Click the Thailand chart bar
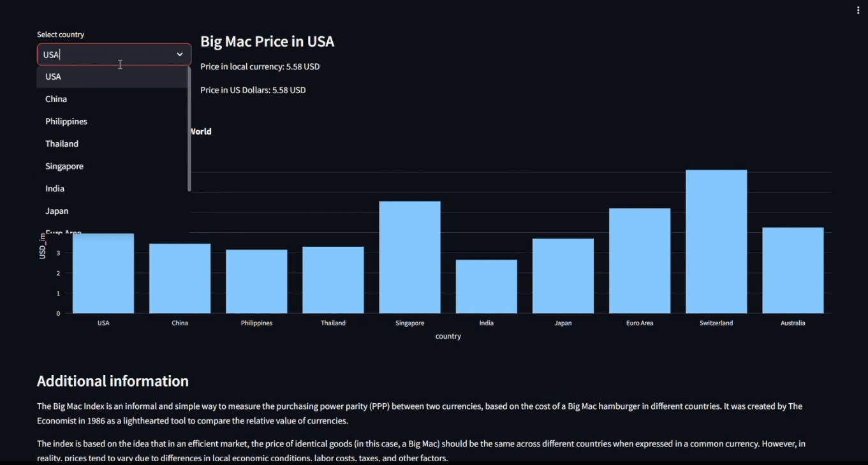This screenshot has width=868, height=465. [333, 280]
